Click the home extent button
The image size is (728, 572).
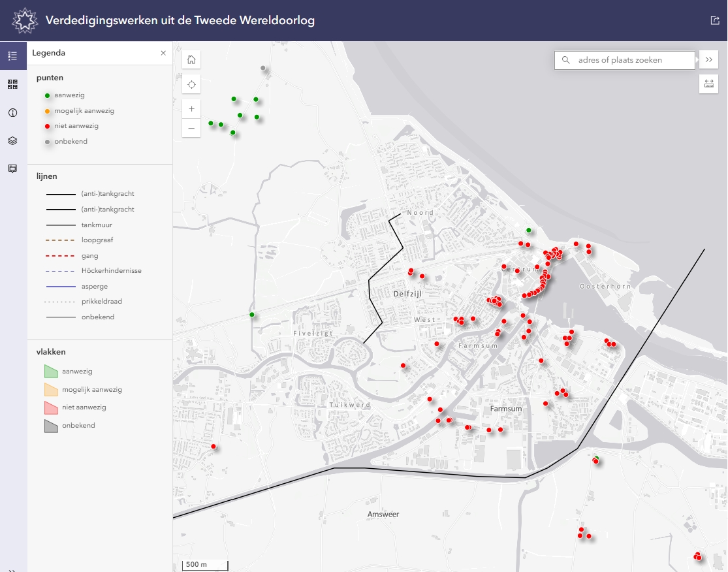point(191,60)
